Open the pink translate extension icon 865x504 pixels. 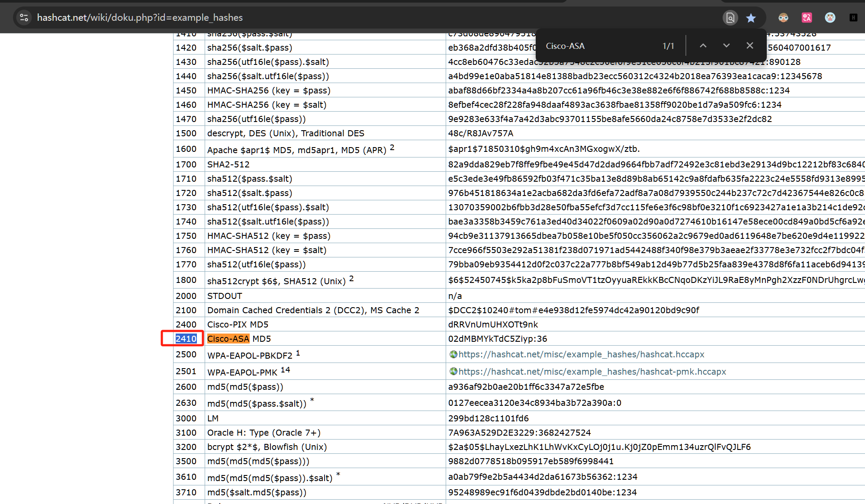(x=807, y=18)
